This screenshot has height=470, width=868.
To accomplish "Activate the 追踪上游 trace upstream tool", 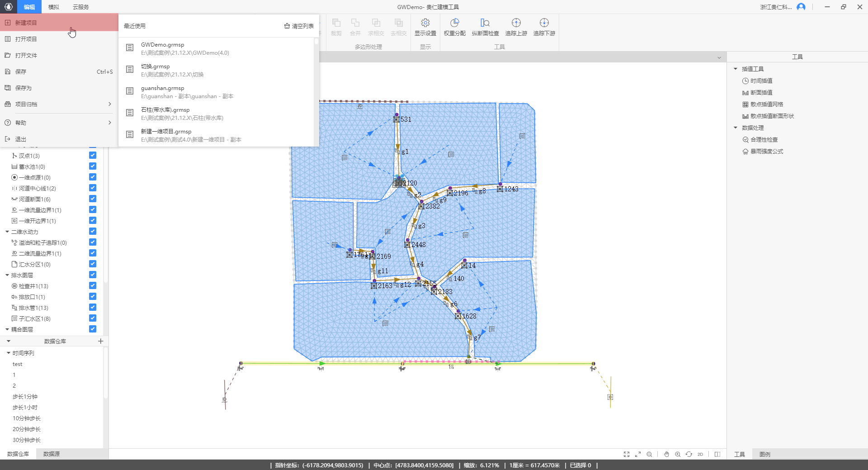I will coord(516,27).
